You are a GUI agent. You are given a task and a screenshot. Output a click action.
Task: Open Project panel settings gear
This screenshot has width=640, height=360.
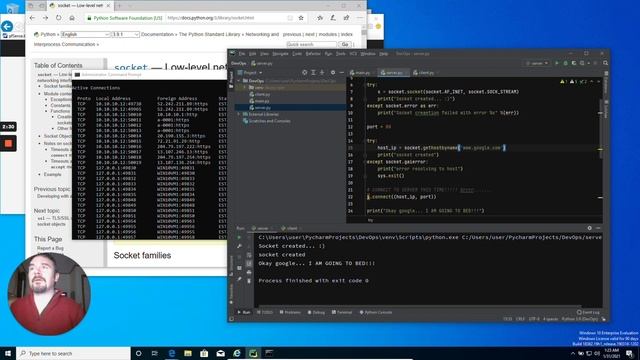pyautogui.click(x=333, y=73)
